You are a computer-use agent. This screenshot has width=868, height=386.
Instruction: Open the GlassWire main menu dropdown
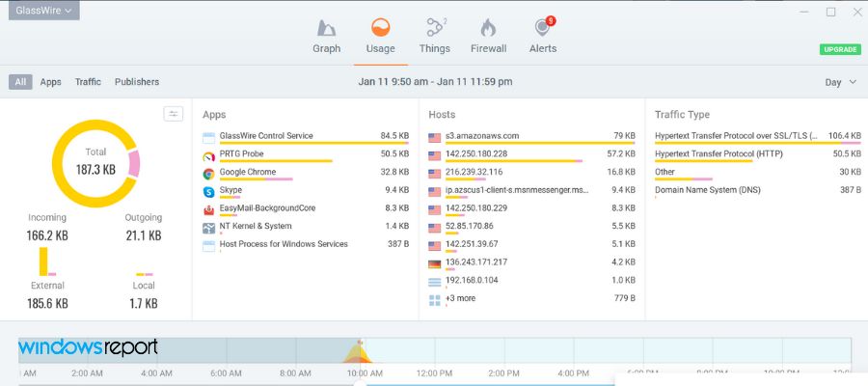(x=43, y=11)
